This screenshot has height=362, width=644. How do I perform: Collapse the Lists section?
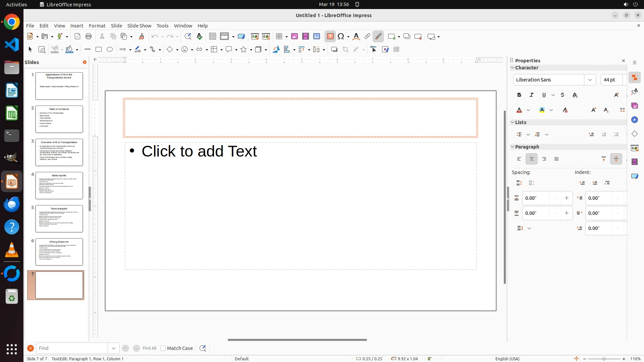513,122
